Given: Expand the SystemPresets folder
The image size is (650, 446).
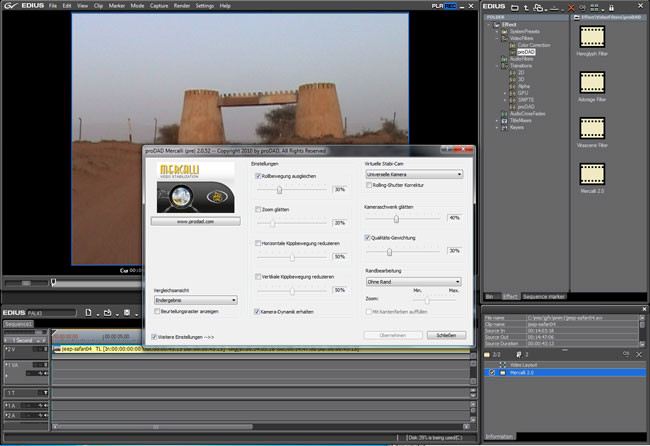Looking at the screenshot, I should 497,32.
